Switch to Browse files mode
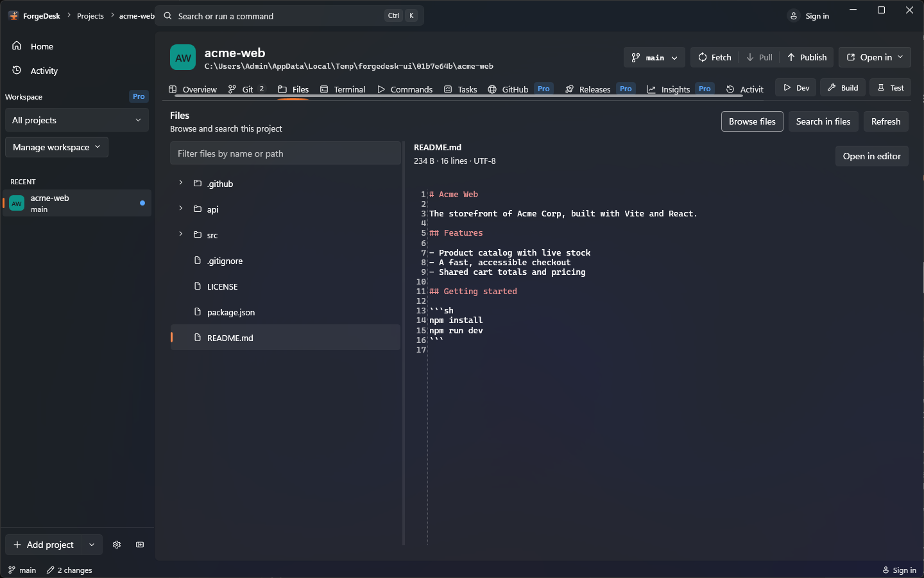 [752, 121]
